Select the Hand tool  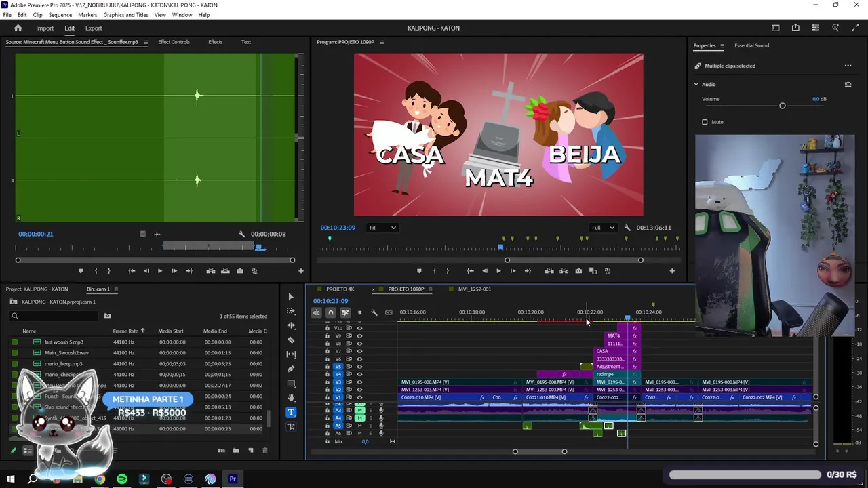coord(291,398)
